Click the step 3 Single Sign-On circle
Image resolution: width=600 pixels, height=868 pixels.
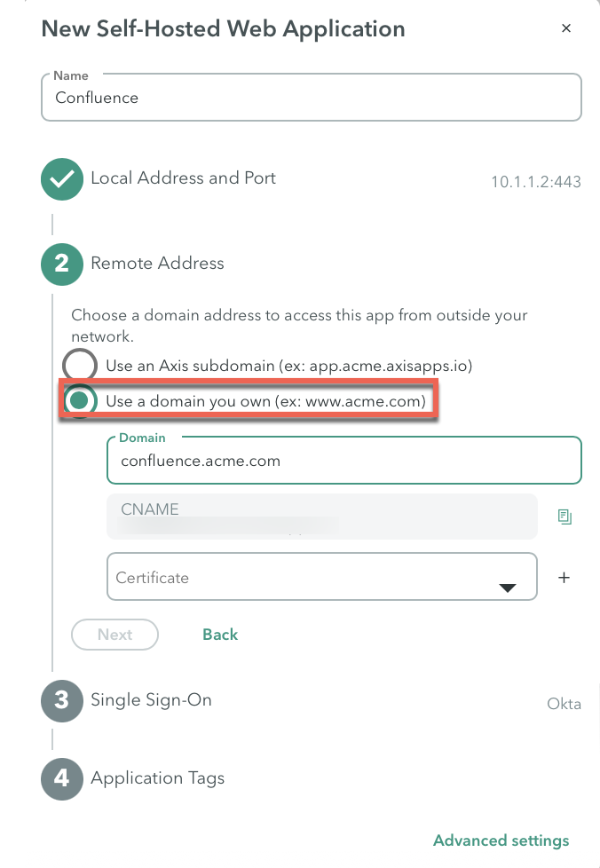[x=62, y=701]
